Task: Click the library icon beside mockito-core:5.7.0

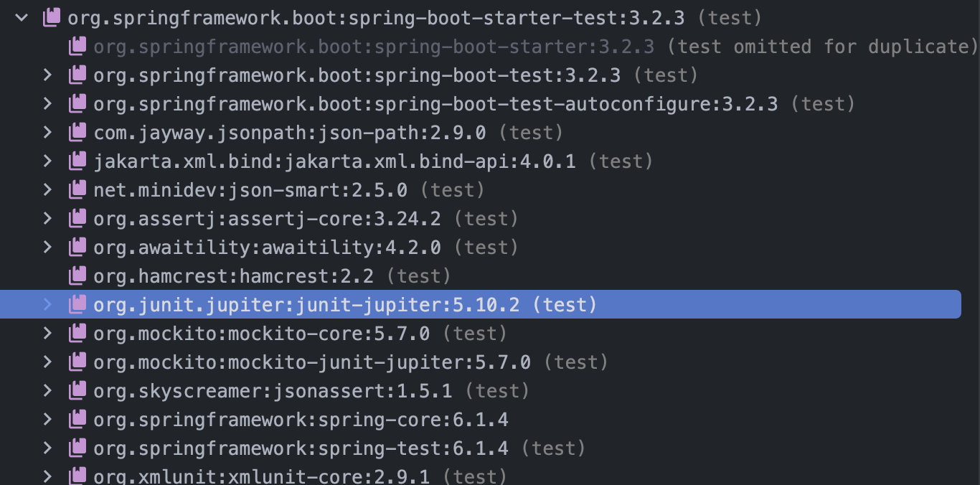Action: click(77, 334)
